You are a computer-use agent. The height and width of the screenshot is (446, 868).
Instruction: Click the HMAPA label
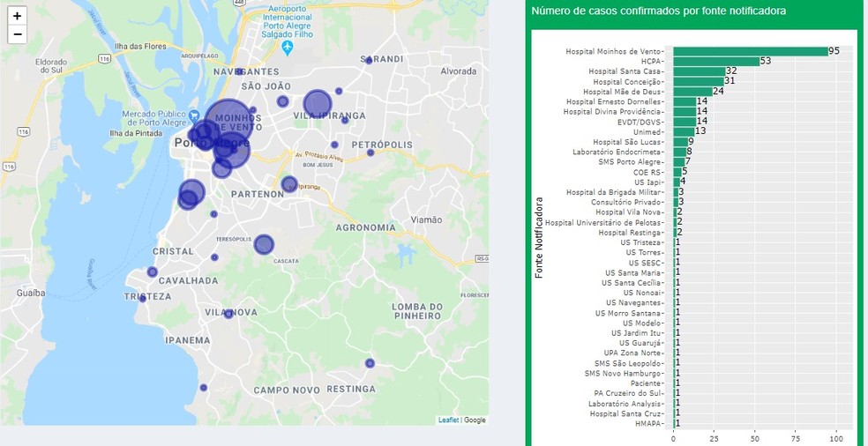(647, 423)
